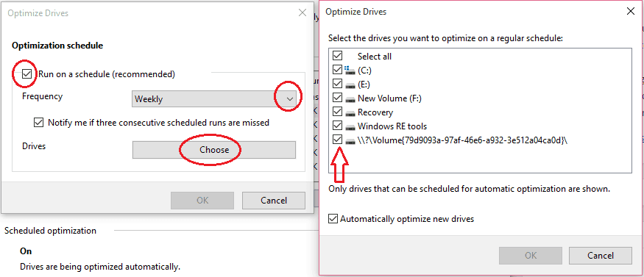
Task: Click the 'Scheduled optimization' section heading
Action: (x=50, y=231)
